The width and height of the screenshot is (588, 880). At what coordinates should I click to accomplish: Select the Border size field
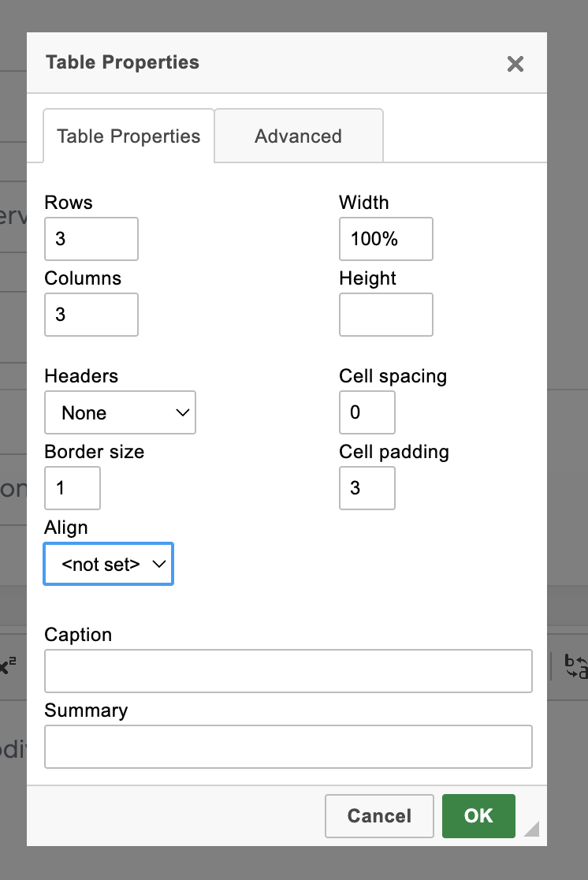click(x=73, y=488)
